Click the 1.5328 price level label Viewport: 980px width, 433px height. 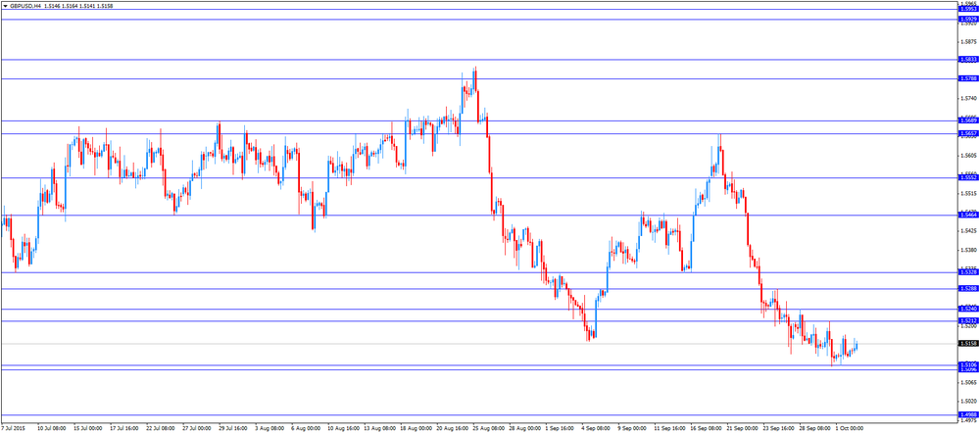(968, 271)
